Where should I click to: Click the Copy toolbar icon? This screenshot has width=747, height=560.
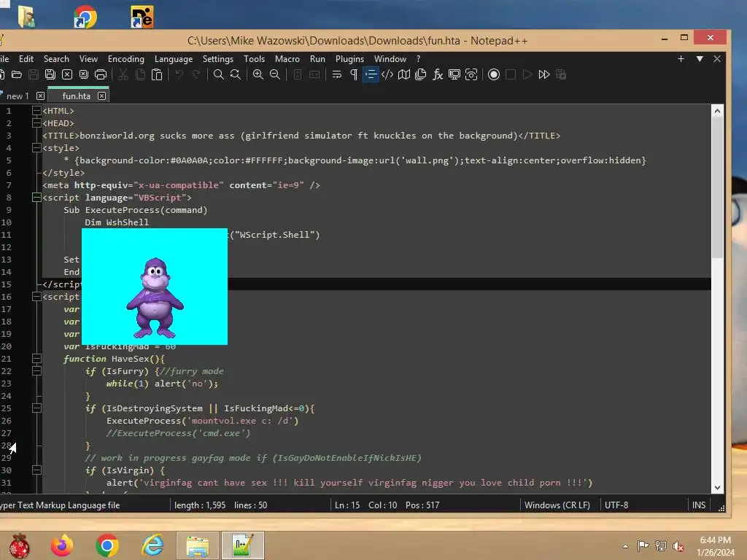(140, 74)
